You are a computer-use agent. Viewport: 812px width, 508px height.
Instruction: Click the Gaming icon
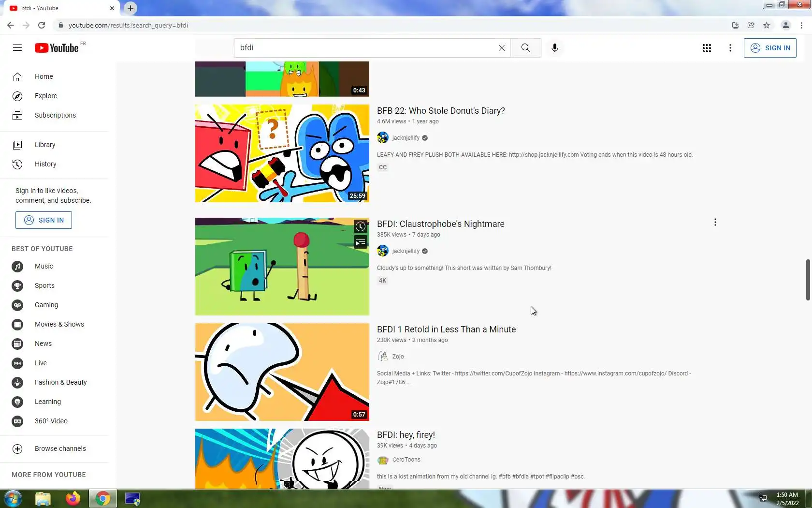tap(17, 305)
